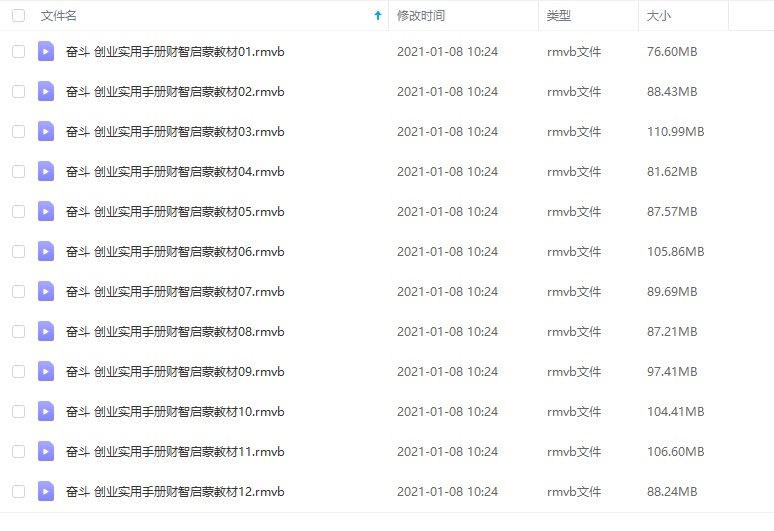Screen dimensions: 774x531
Task: Click video icon of 教材12.rmvb file
Action: (x=46, y=491)
